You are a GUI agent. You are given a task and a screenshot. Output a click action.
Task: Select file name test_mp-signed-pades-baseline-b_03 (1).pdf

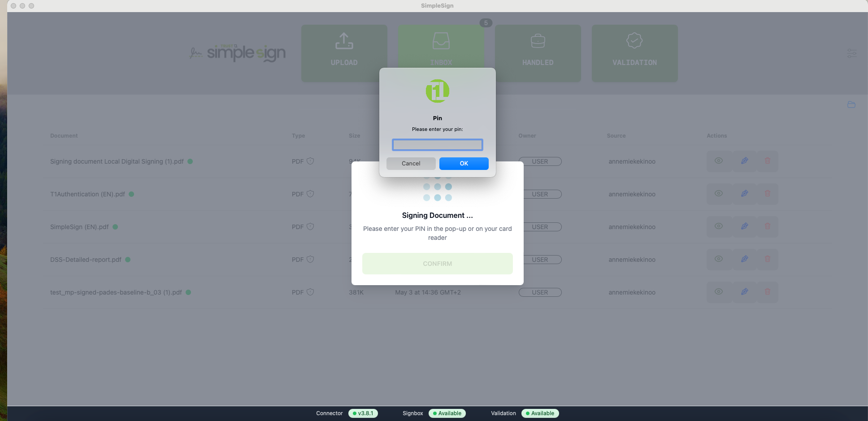[116, 292]
